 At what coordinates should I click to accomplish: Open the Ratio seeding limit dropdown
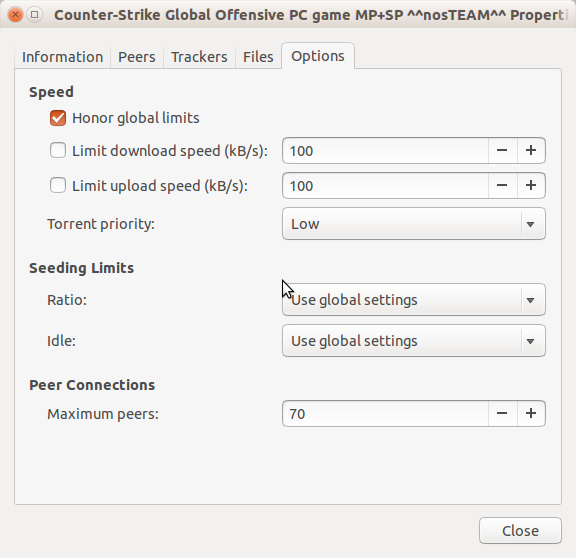click(x=414, y=300)
